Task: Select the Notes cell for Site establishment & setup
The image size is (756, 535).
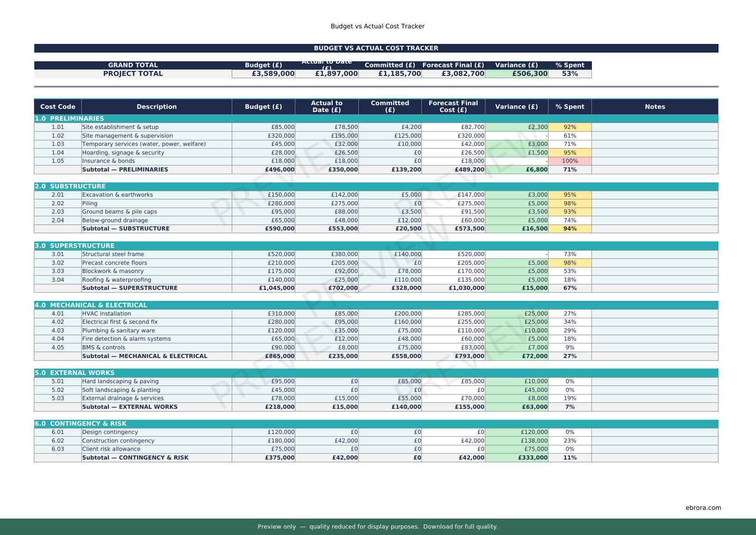Action: (x=655, y=127)
